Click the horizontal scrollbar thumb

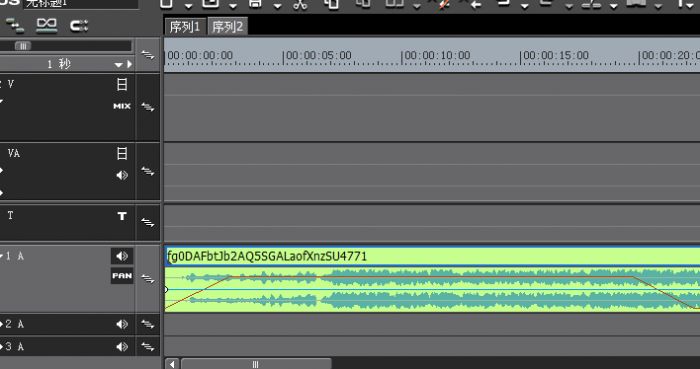pyautogui.click(x=256, y=364)
